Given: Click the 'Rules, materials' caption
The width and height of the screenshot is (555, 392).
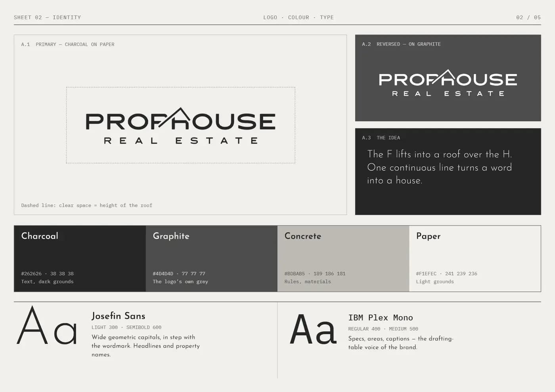Looking at the screenshot, I should point(308,281).
